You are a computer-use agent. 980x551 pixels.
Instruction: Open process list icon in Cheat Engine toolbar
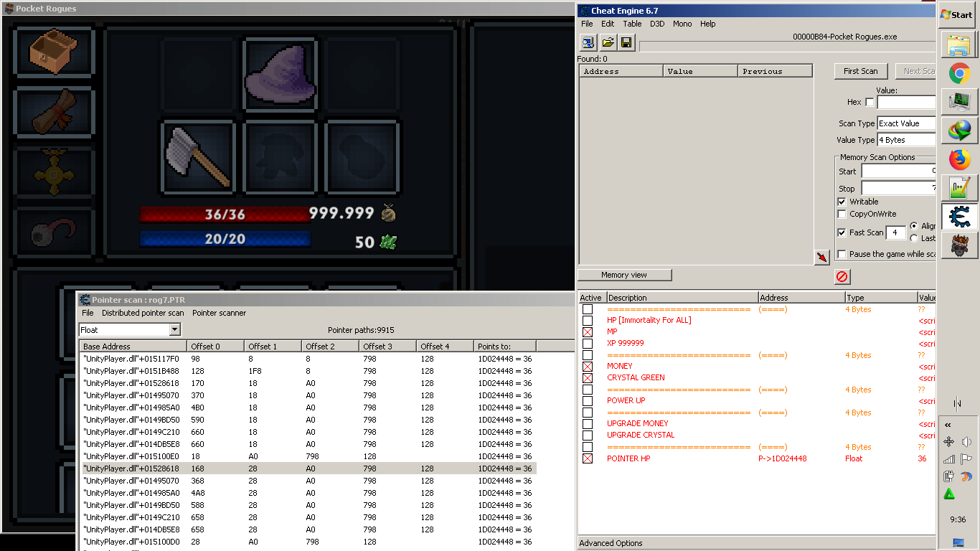tap(588, 42)
